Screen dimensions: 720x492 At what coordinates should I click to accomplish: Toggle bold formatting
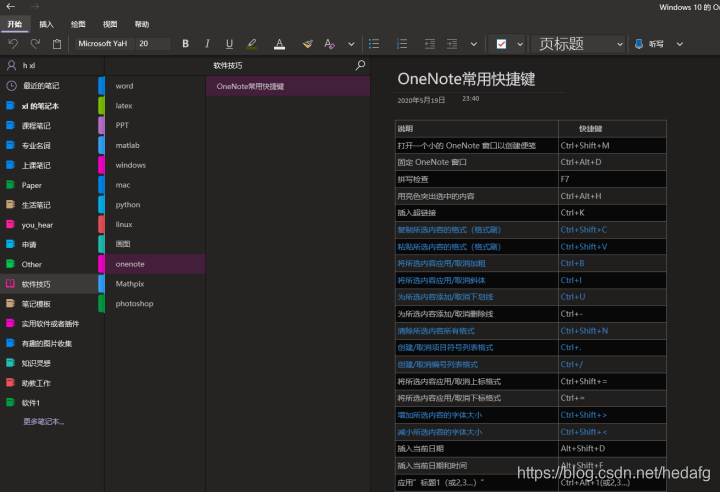point(186,44)
